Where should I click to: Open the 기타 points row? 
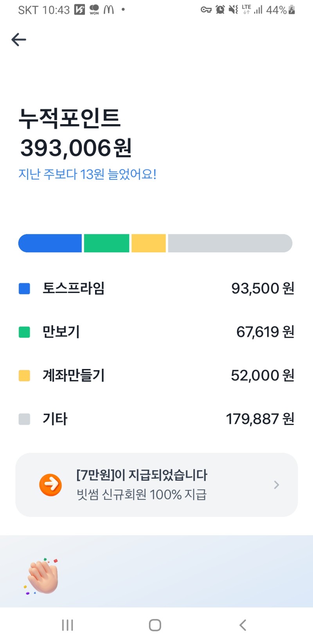[156, 419]
